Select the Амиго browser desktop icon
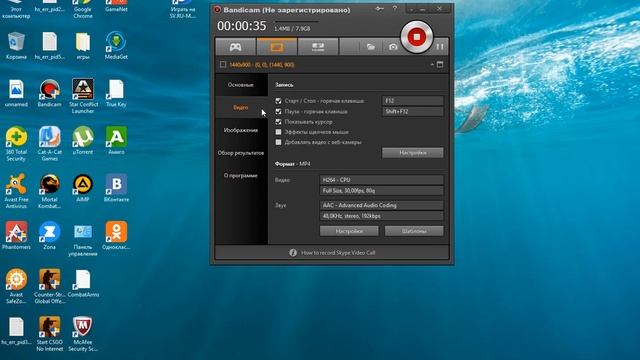The height and width of the screenshot is (360, 640). point(116,140)
